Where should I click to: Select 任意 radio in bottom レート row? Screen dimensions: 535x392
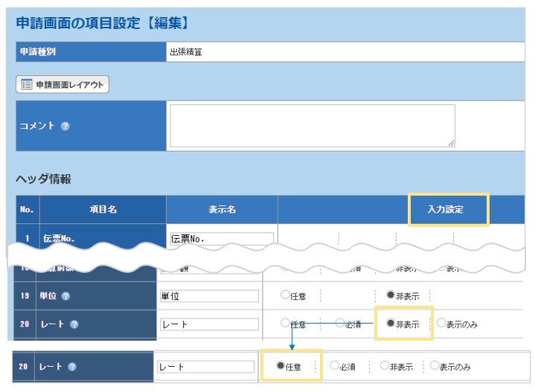click(x=281, y=365)
